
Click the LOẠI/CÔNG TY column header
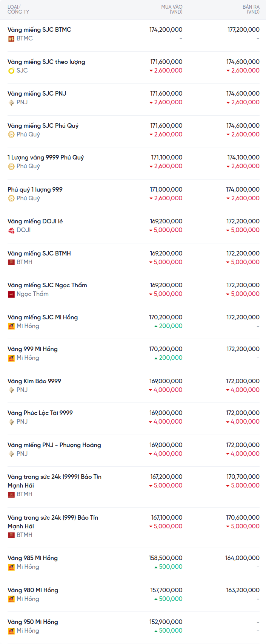coord(18,9)
